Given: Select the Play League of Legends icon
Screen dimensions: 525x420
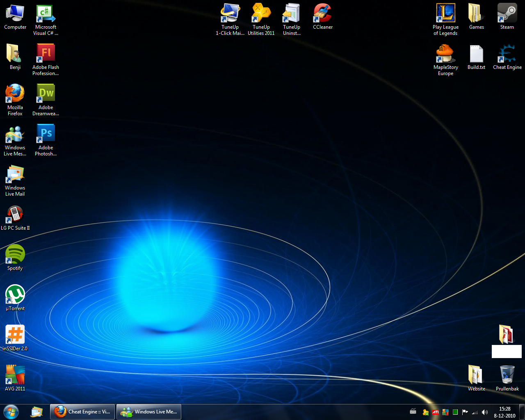Looking at the screenshot, I should (x=445, y=14).
